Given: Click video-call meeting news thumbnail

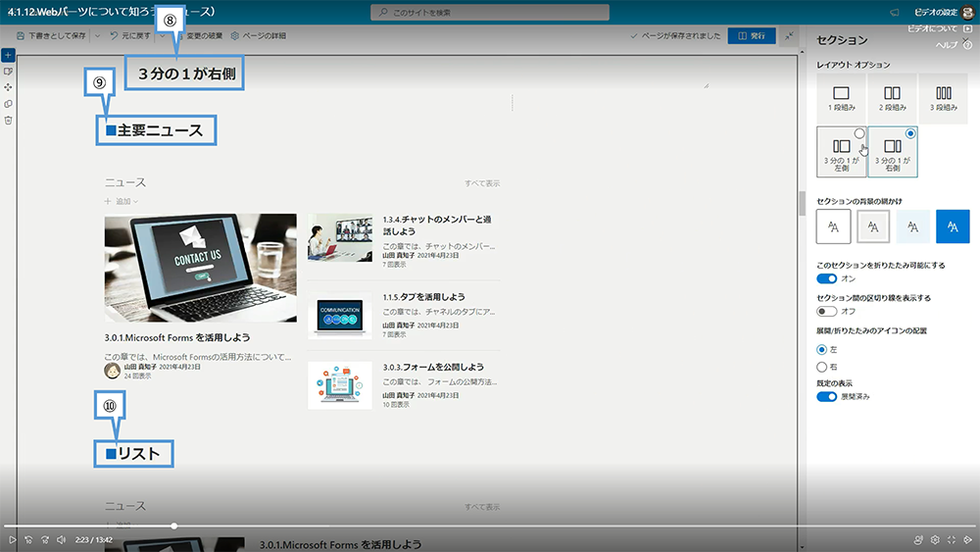Looking at the screenshot, I should click(340, 237).
